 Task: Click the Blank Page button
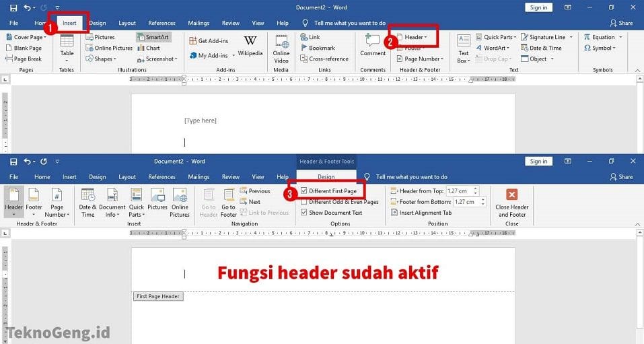[x=24, y=48]
